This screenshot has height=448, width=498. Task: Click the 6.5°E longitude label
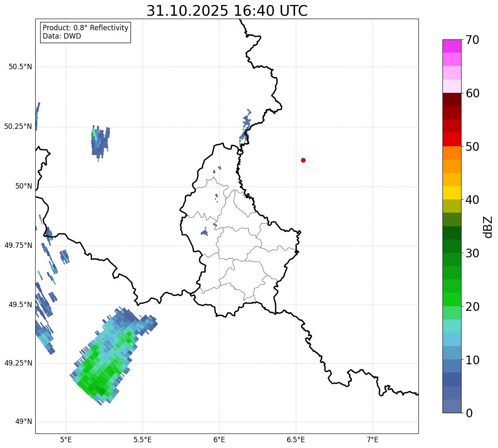(x=296, y=439)
